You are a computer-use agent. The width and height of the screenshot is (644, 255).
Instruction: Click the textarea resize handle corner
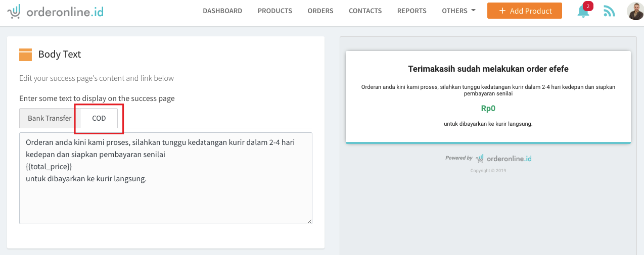pyautogui.click(x=309, y=221)
